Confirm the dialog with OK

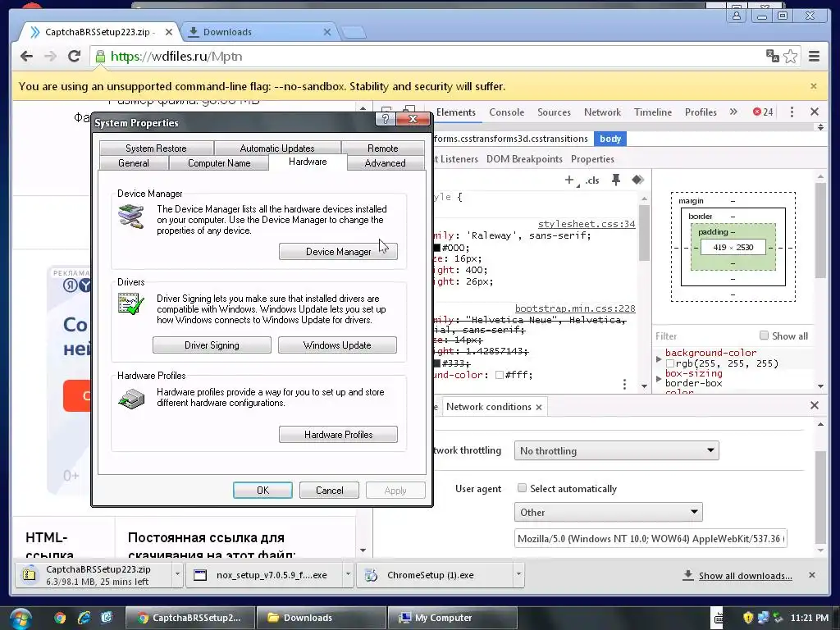coord(262,491)
